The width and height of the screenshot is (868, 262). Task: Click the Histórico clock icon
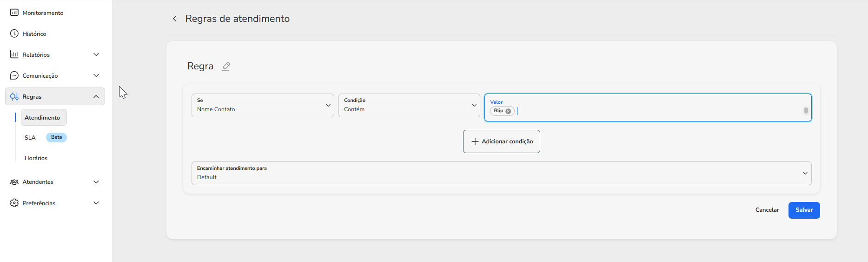click(x=14, y=34)
